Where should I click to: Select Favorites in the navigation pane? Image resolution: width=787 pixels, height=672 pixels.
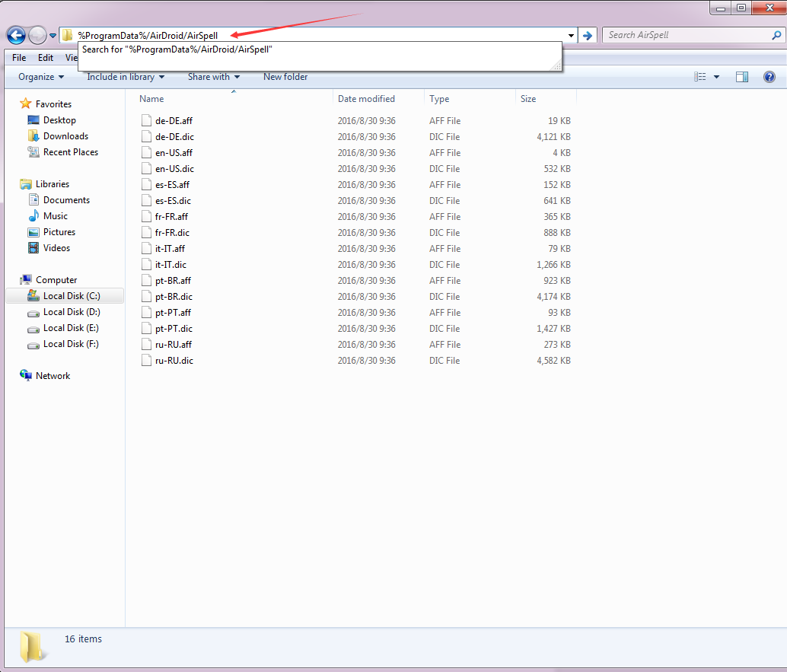tap(46, 104)
